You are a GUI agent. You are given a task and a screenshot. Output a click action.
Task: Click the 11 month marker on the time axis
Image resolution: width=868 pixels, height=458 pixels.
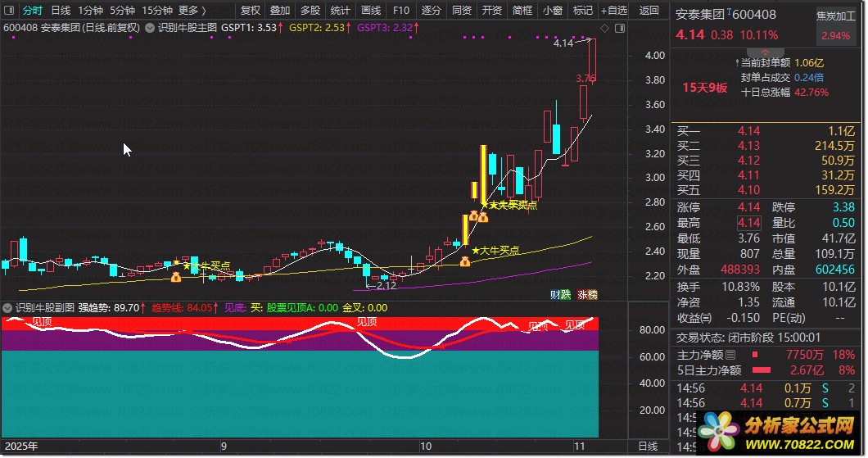579,447
